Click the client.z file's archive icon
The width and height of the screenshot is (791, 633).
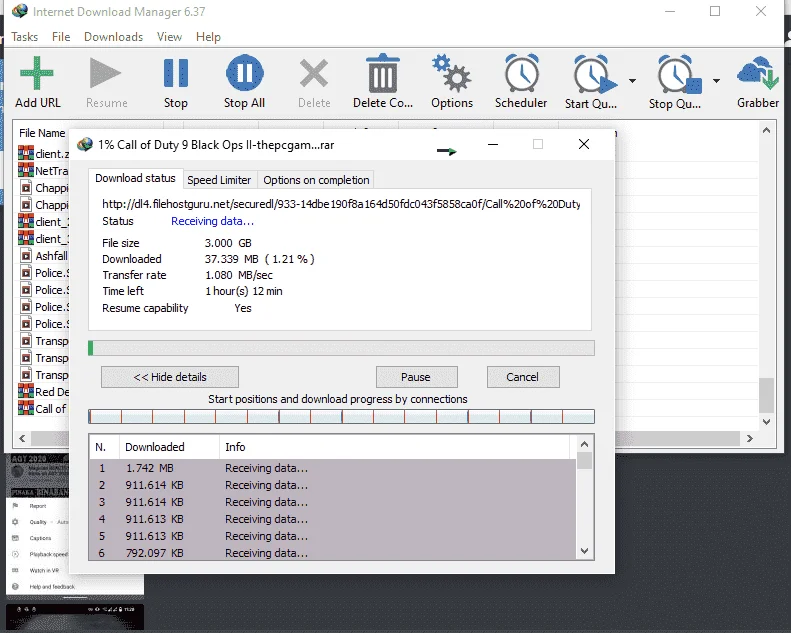[x=26, y=153]
